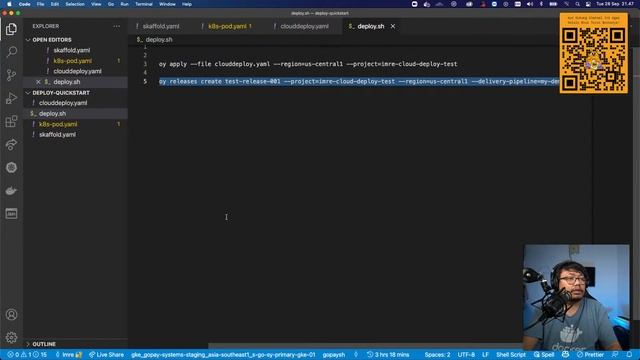Viewport: 640px width, 360px height.
Task: Open the Live Share activity bar icon
Action: (11, 144)
